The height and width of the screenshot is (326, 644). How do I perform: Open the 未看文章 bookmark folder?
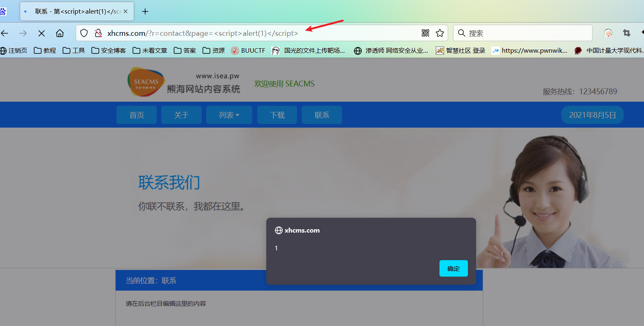(x=150, y=50)
